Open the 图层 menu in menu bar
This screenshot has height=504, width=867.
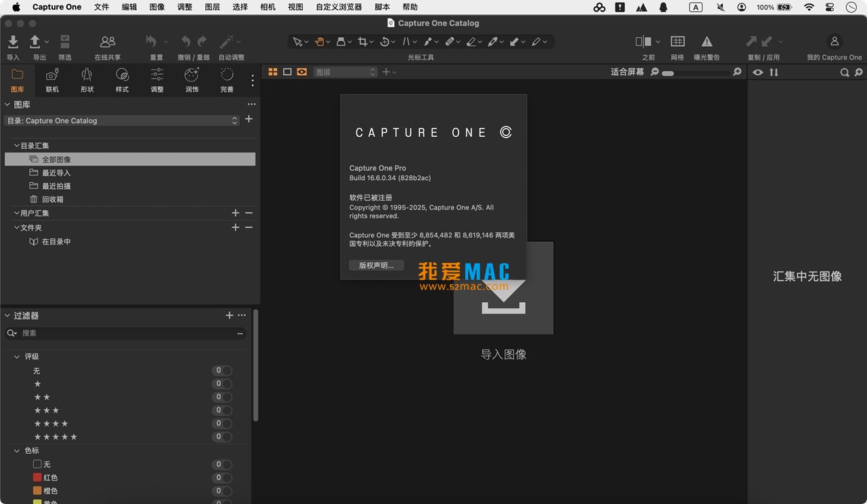point(212,7)
